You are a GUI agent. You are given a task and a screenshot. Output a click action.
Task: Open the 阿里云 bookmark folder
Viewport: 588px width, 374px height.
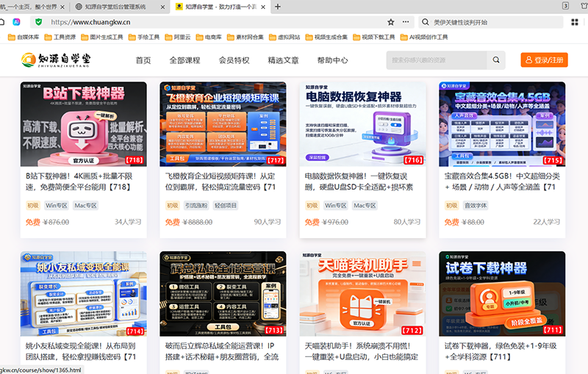pyautogui.click(x=178, y=37)
